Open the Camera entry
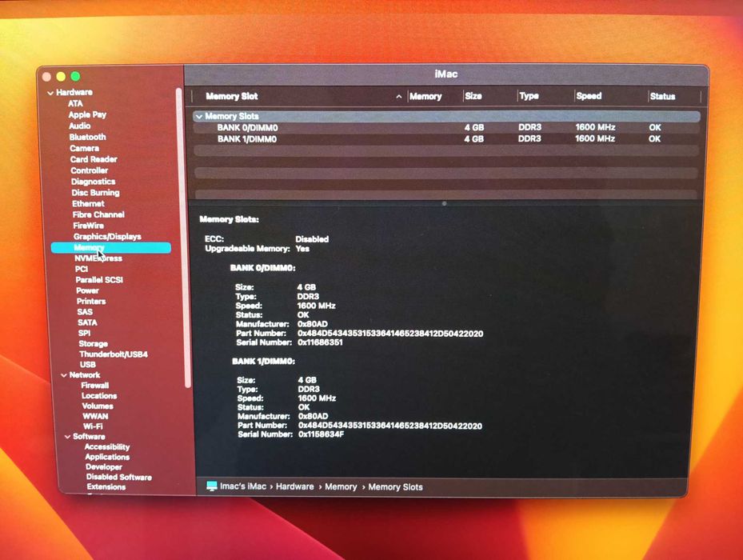 click(x=84, y=149)
